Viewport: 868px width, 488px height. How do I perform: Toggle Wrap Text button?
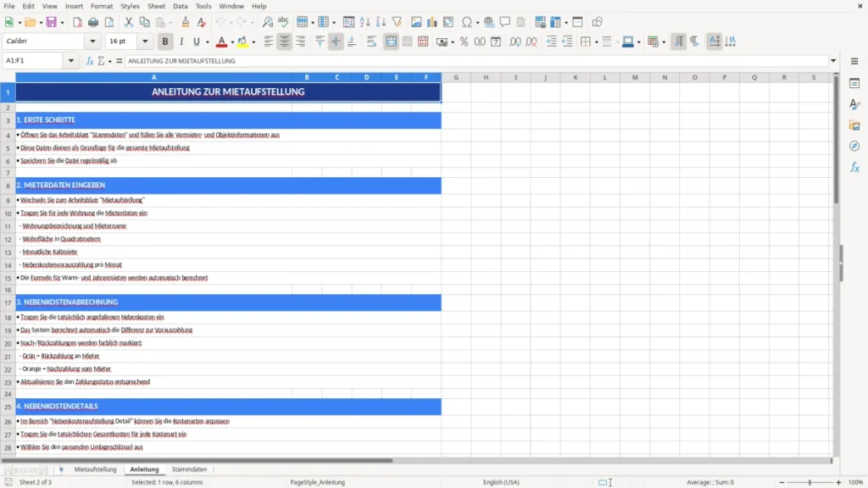coord(371,42)
